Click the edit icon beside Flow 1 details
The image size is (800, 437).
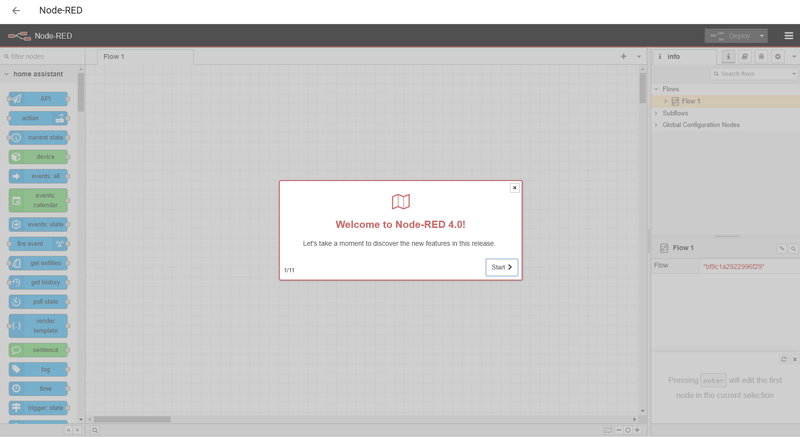click(782, 248)
